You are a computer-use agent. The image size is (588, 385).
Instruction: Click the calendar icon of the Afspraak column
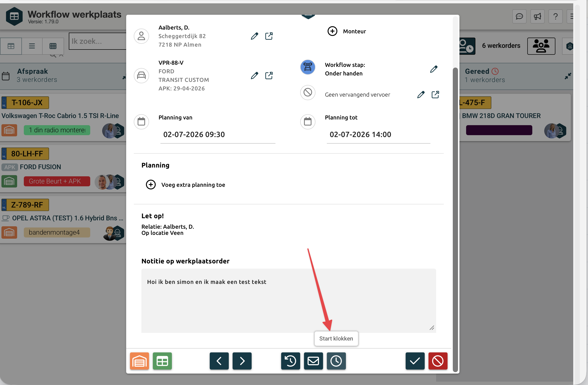coord(6,76)
